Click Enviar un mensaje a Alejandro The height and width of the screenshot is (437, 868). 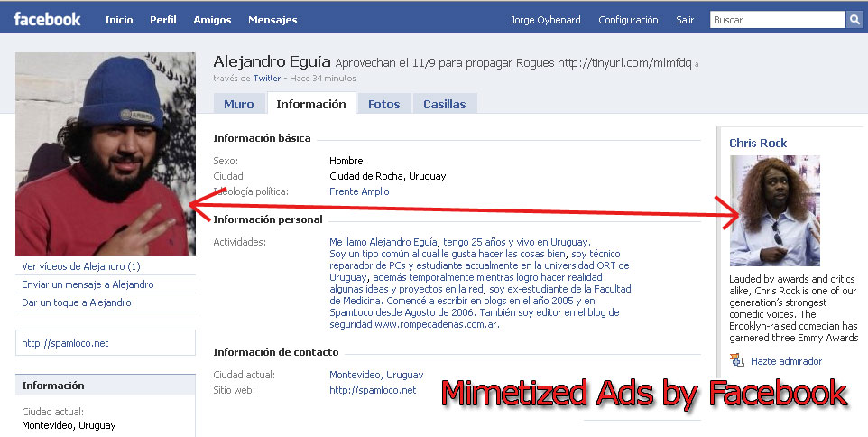[88, 284]
